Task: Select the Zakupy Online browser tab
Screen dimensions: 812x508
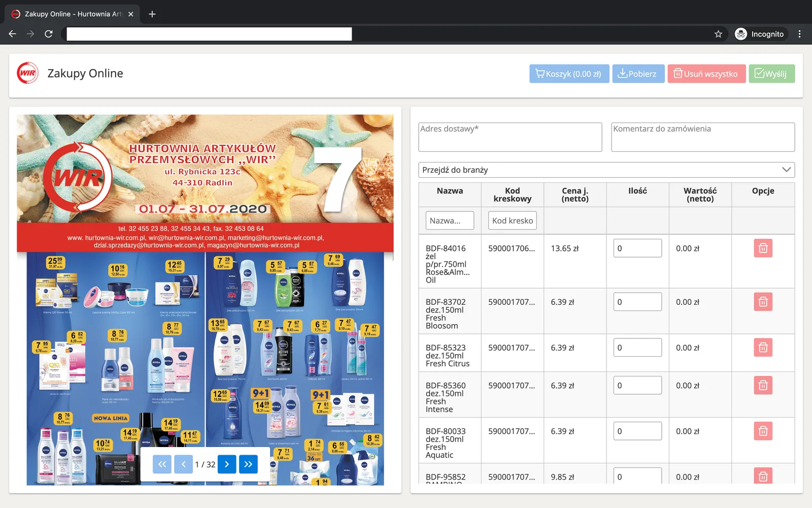Action: (73, 14)
